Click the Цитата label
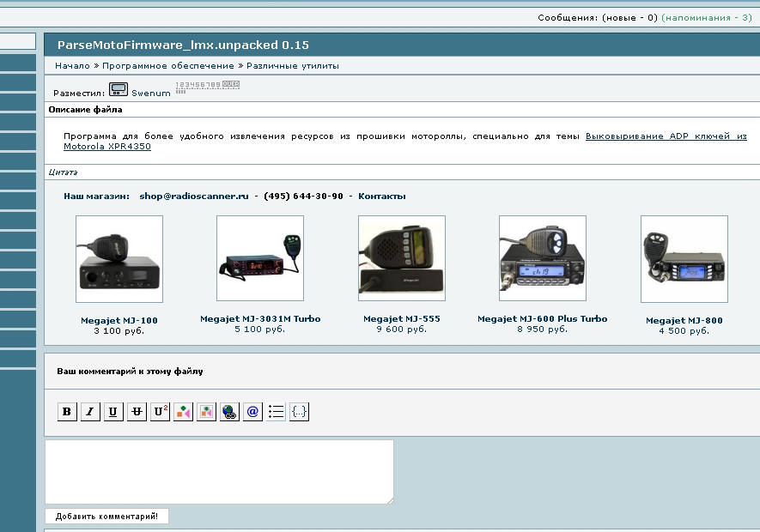This screenshot has height=532, width=760. [x=63, y=172]
